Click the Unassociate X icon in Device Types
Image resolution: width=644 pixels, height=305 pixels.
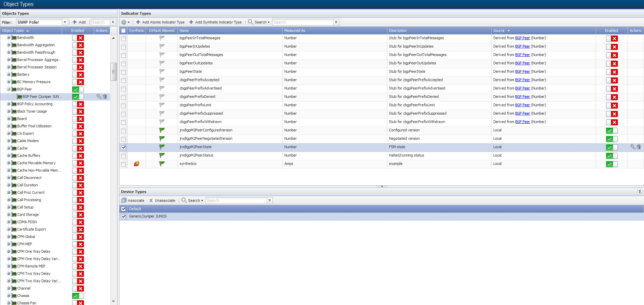point(151,200)
